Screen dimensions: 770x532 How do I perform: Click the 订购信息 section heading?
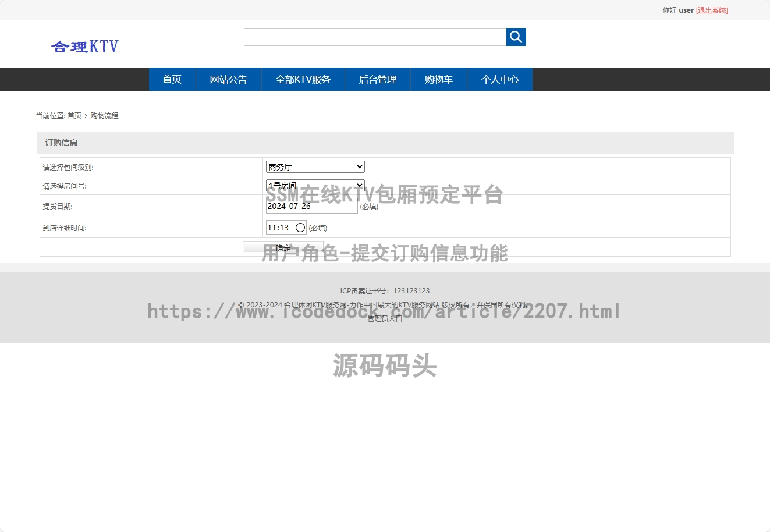pyautogui.click(x=62, y=143)
